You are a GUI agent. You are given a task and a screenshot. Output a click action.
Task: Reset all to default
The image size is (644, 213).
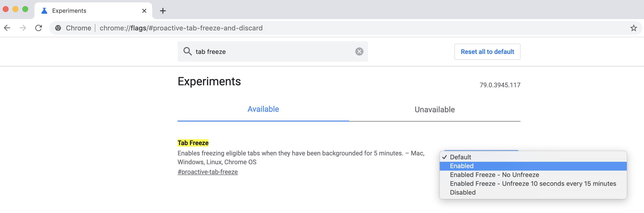[487, 51]
